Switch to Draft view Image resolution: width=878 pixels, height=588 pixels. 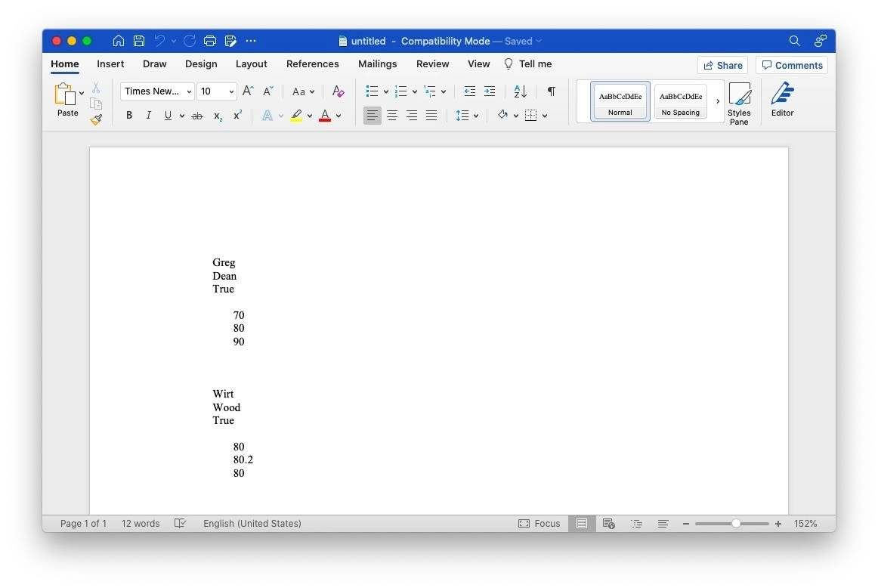point(663,524)
